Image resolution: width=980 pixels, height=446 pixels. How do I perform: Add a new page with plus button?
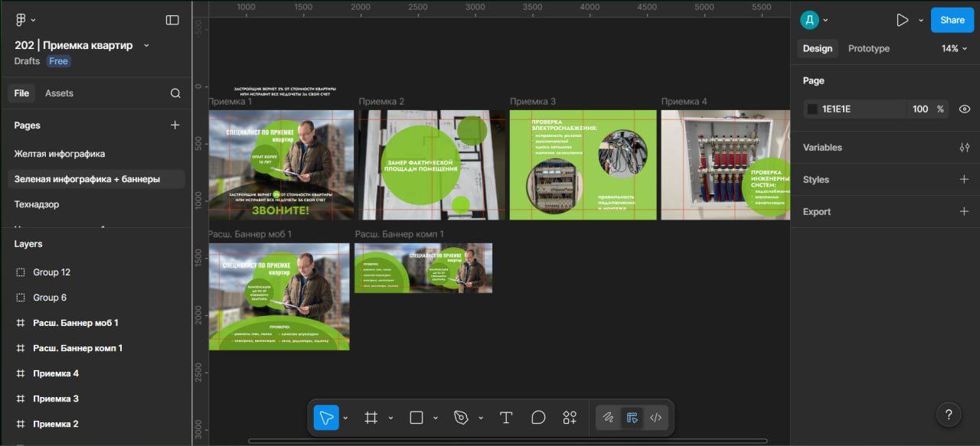(x=175, y=125)
